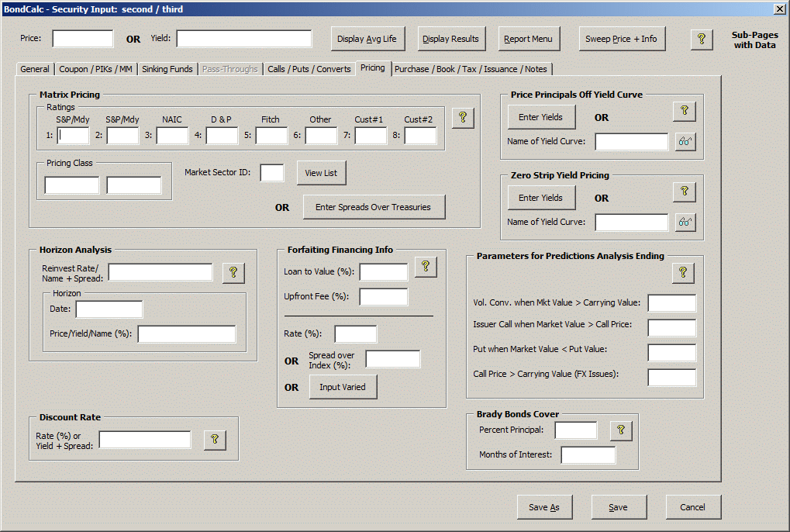
Task: Open the Market Sector View List
Action: (321, 173)
